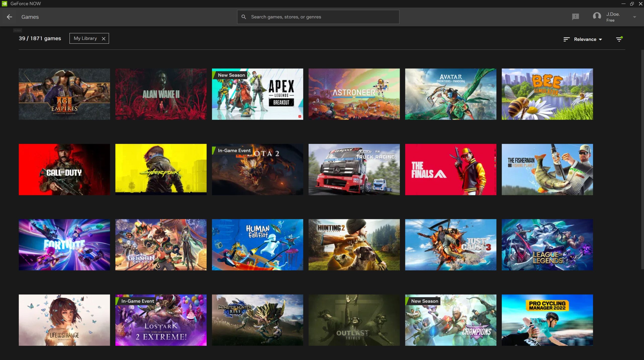Restore the window from title bar
The height and width of the screenshot is (360, 644).
(x=632, y=4)
